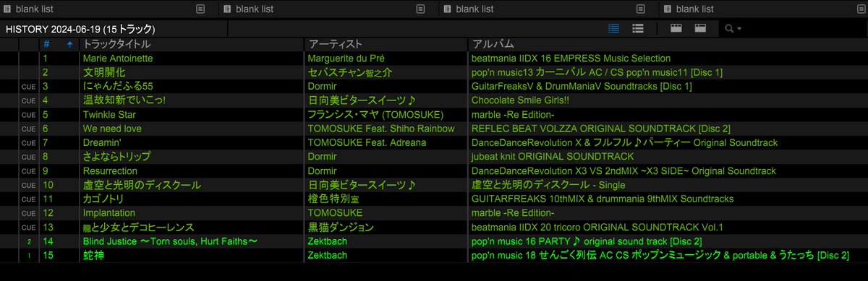Sort by アーティスト column header
The image size is (868, 281).
coord(335,44)
